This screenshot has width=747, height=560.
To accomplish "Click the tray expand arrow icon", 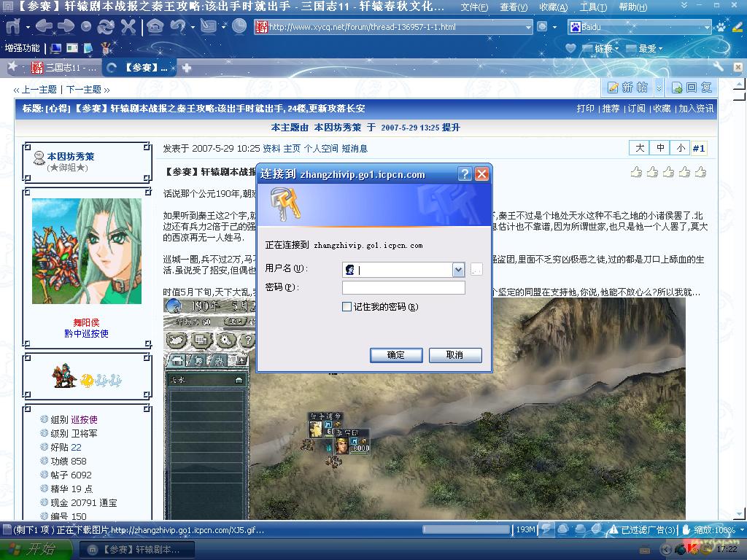I will [x=666, y=550].
